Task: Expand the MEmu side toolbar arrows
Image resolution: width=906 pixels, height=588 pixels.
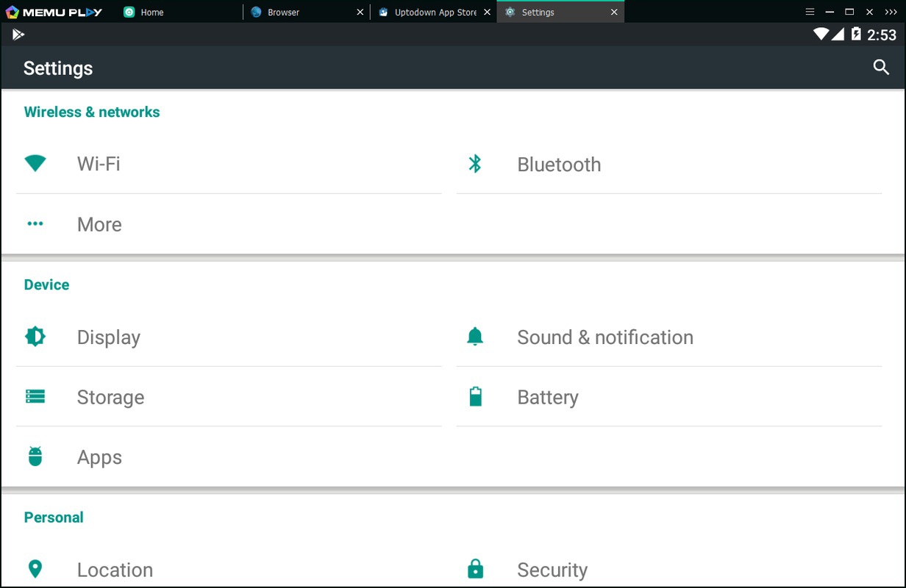Action: pyautogui.click(x=890, y=12)
